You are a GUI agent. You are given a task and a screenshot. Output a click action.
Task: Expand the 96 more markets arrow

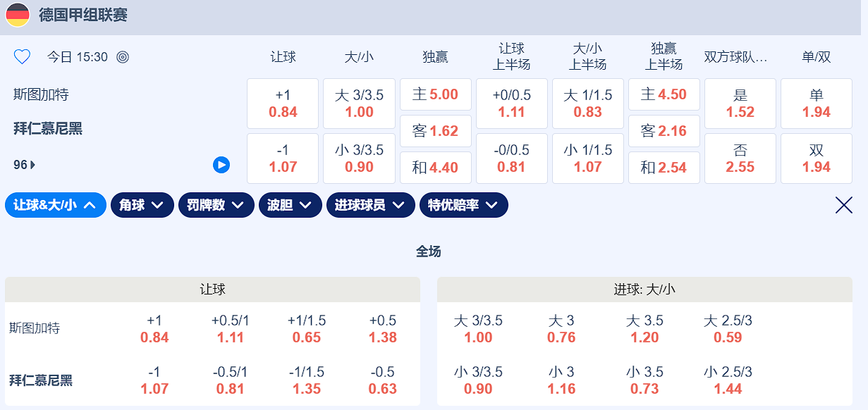pos(32,165)
